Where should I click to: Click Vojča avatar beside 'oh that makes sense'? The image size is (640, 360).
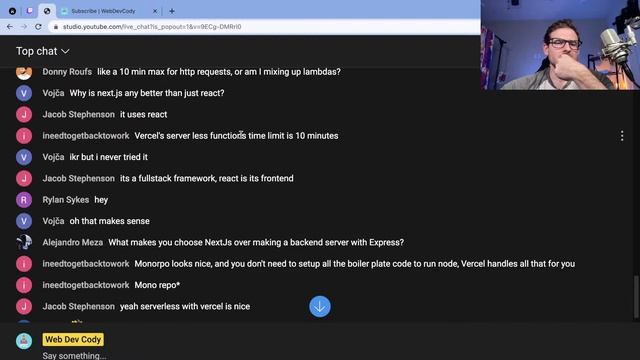pos(24,221)
